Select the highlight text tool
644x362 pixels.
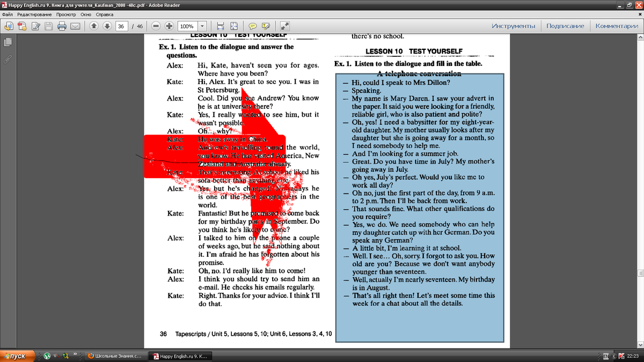click(x=265, y=26)
